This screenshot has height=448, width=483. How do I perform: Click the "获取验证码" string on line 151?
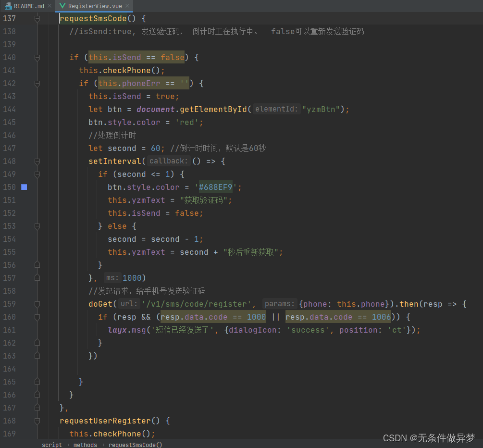(x=204, y=200)
